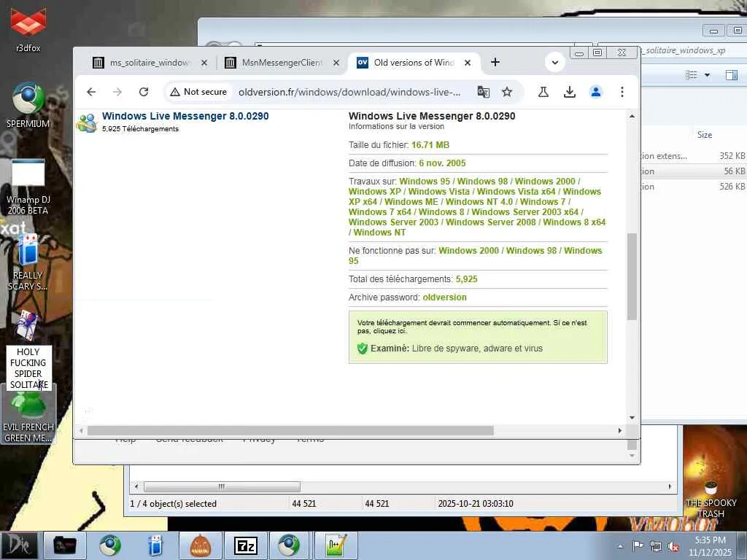Click the page vertical scrollbar thumb
This screenshot has width=747, height=560.
632,276
